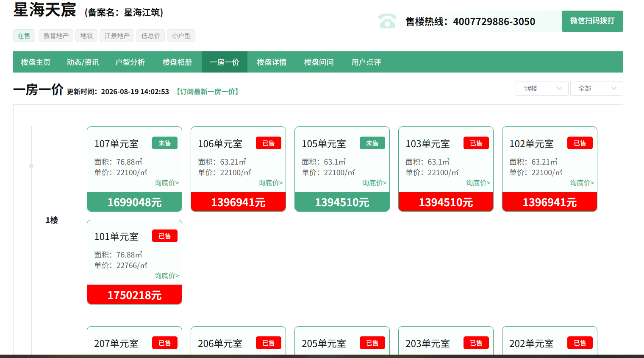Screen dimensions: 644x358
Task: Click the 76.88㎡ area of unit 107
Action: point(129,162)
